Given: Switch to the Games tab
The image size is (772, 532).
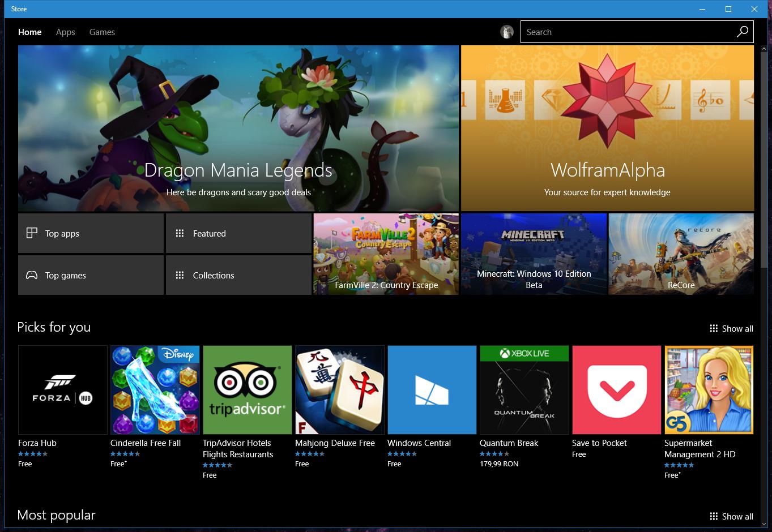Looking at the screenshot, I should pos(102,32).
